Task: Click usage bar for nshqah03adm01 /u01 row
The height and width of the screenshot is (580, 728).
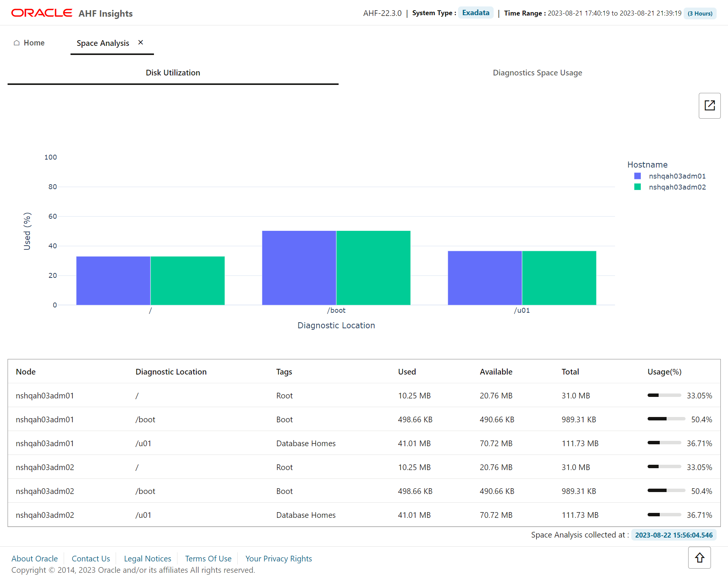Action: click(x=664, y=443)
